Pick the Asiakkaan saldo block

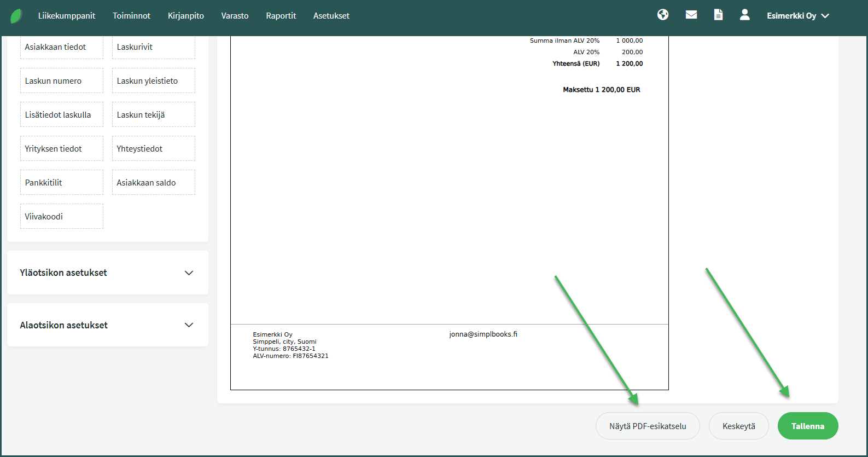point(153,182)
